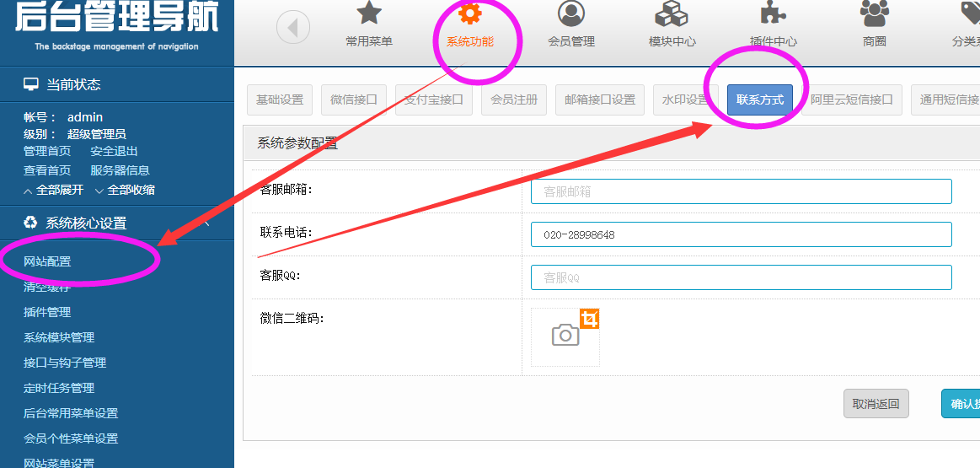Click the 取消返回 button
This screenshot has height=468, width=980.
pyautogui.click(x=876, y=404)
